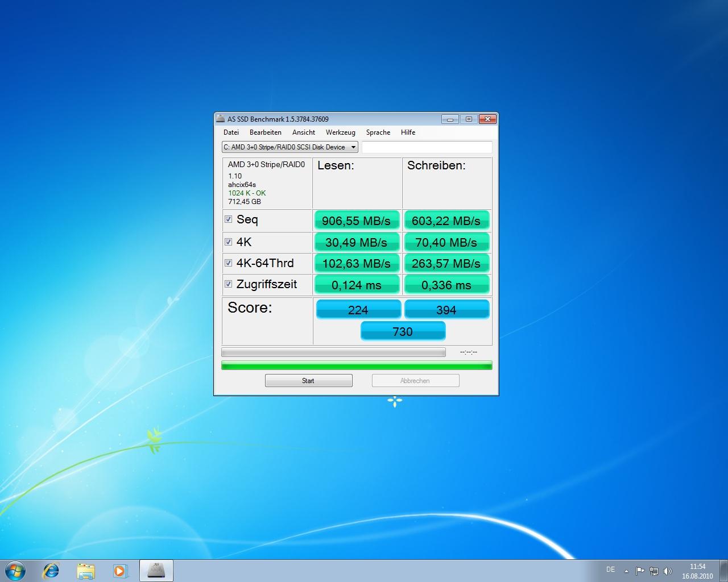Minimize the AS SSD Benchmark window
Viewport: 728px width, 582px height.
[450, 119]
